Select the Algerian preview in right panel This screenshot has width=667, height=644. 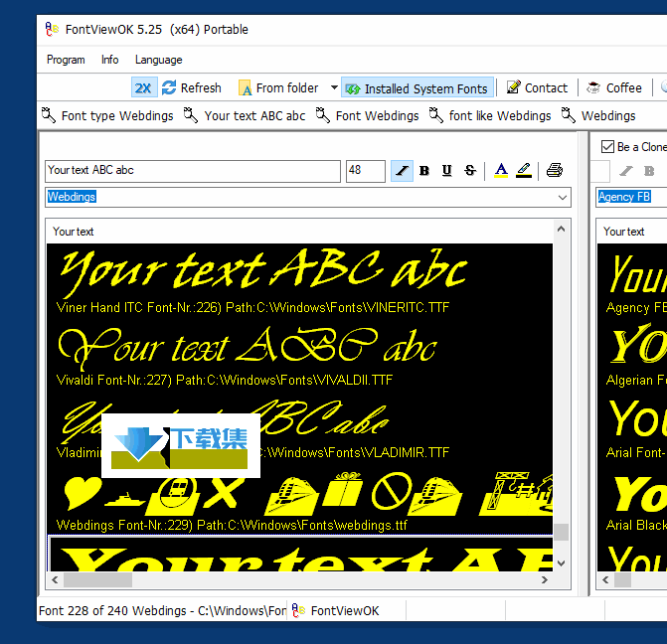(x=638, y=344)
